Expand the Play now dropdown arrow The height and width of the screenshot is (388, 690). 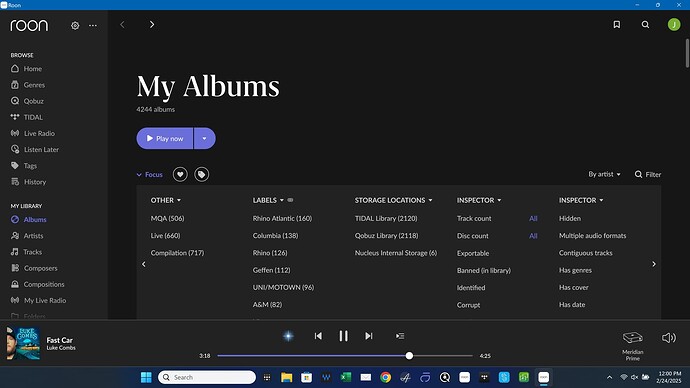point(205,139)
